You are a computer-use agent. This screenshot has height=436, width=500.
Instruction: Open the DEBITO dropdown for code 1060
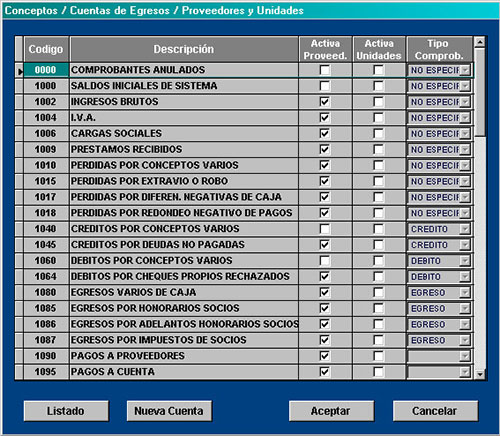[465, 261]
